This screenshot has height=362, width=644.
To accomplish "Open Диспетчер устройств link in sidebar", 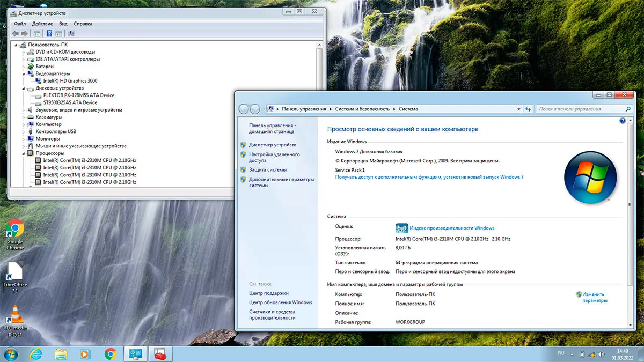I will pyautogui.click(x=273, y=145).
